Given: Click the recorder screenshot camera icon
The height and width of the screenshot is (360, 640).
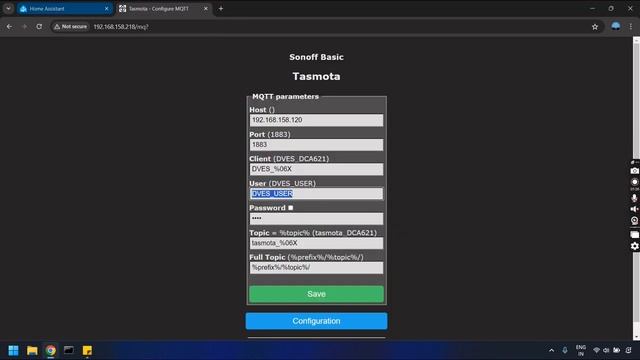Looking at the screenshot, I should click(634, 171).
